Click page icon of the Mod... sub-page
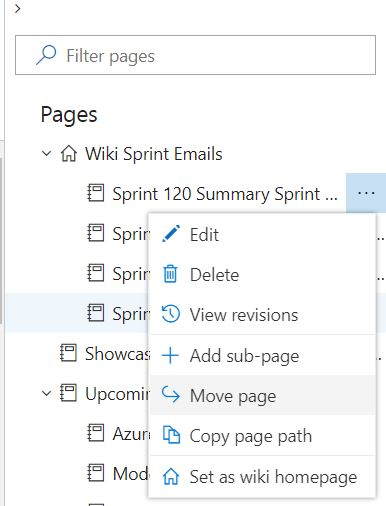386x506 pixels. point(96,473)
